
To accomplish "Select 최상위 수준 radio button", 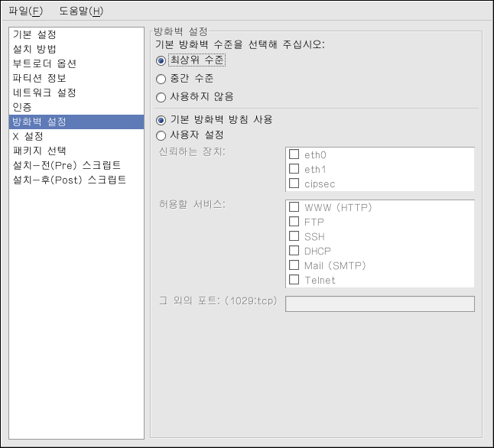I will 161,60.
